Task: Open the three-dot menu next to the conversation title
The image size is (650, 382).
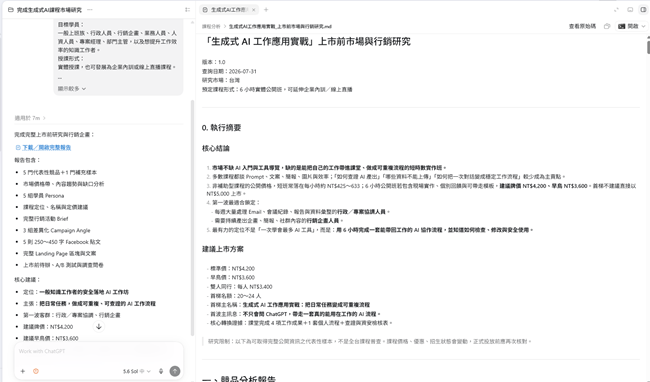Action: [x=90, y=10]
